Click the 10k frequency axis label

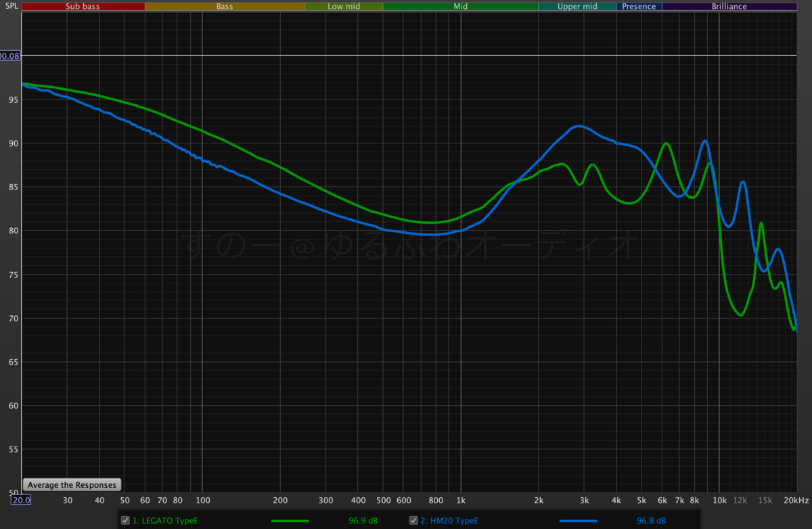point(719,501)
